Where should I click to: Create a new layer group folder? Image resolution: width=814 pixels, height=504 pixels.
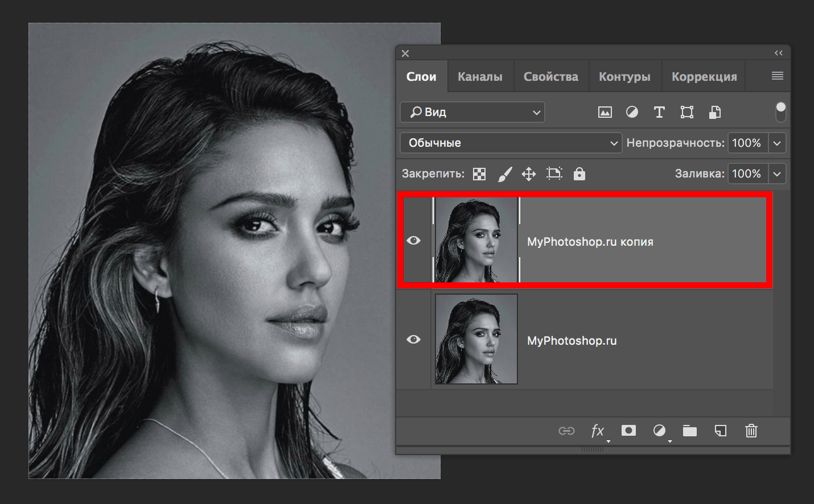(689, 431)
